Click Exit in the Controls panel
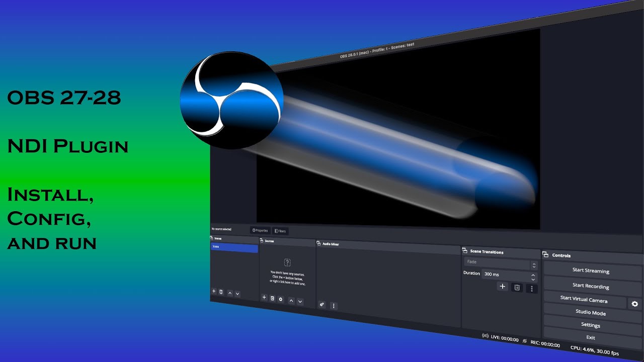Screen dimensions: 644x362 point(593,338)
